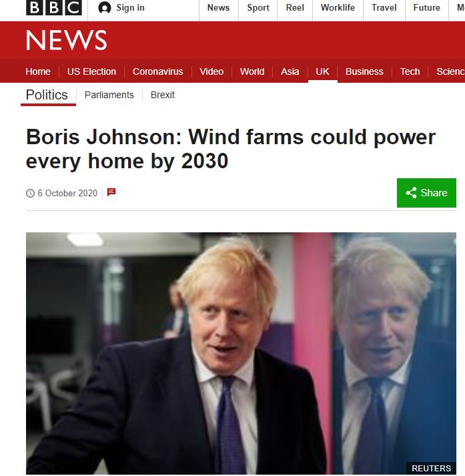Open the red comments speech-bubble icon

(111, 192)
